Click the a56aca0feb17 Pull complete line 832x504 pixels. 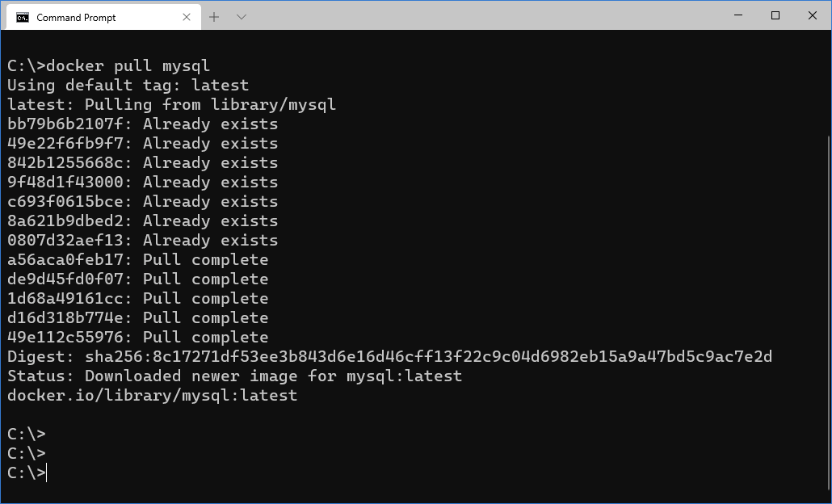(x=138, y=259)
